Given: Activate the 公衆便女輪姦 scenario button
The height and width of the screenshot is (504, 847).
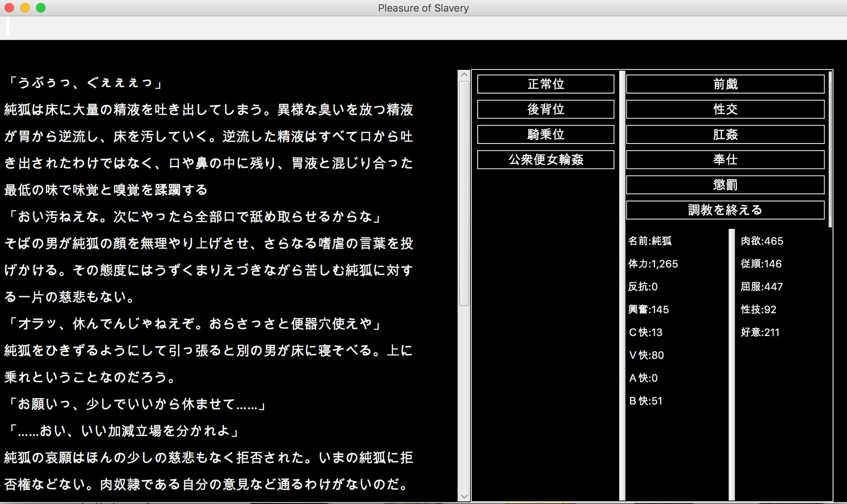Looking at the screenshot, I should (x=545, y=160).
